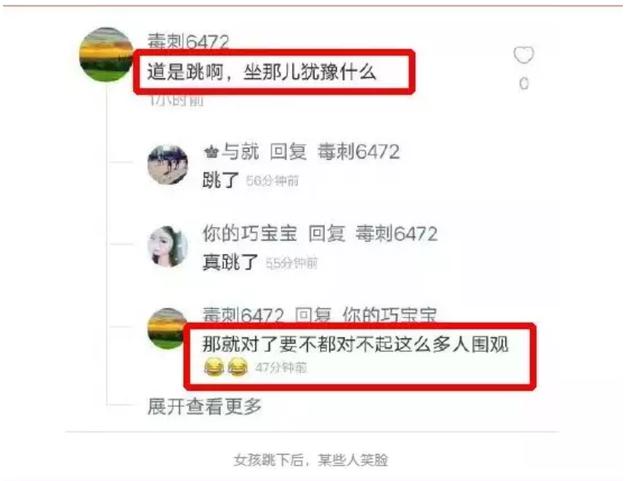This screenshot has height=481, width=640.
Task: Click 毒刺6472 mentioned in 你的巧宝宝's reply
Action: click(397, 234)
